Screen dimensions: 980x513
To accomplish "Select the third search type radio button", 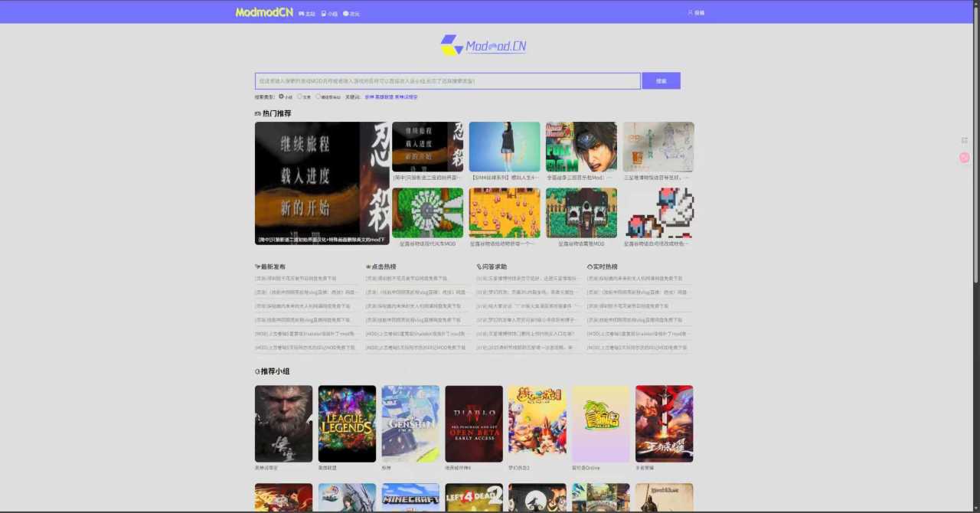I will pos(318,96).
